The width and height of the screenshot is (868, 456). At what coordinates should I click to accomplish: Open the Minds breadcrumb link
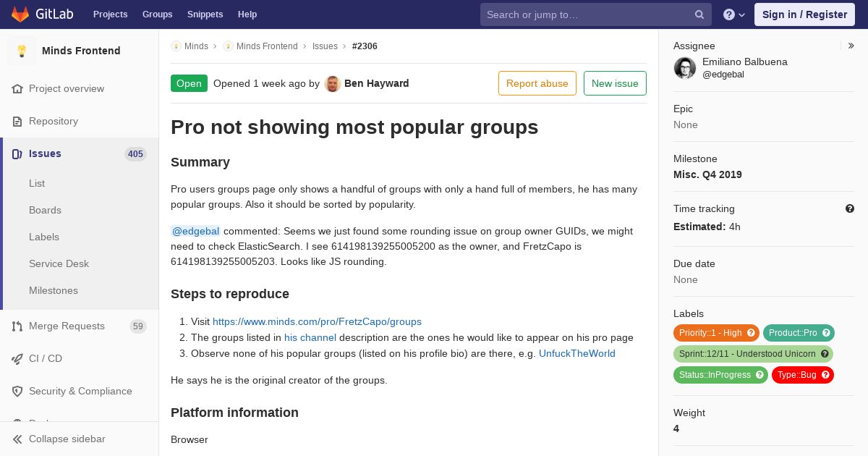pyautogui.click(x=196, y=46)
